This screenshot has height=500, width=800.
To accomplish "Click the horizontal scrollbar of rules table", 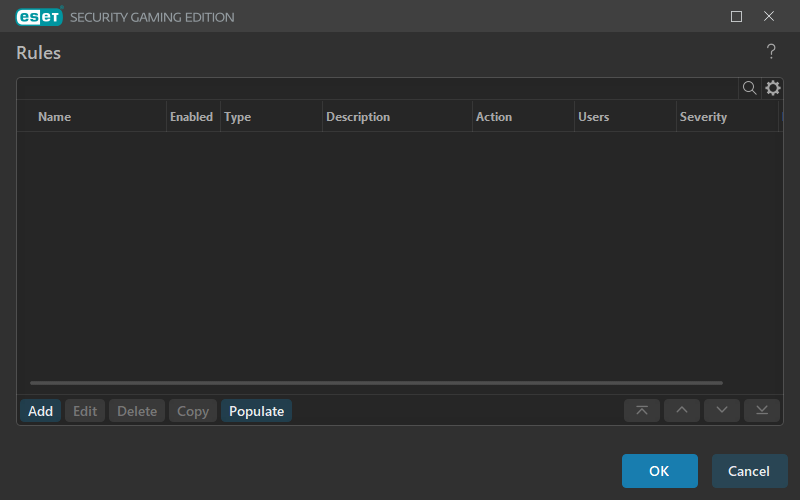I will (x=377, y=383).
